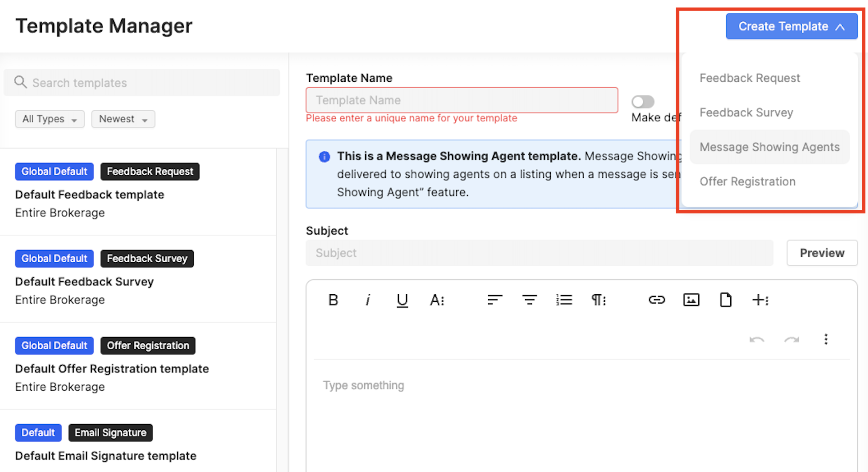Click the Template Name input field
This screenshot has width=868, height=472.
(462, 100)
